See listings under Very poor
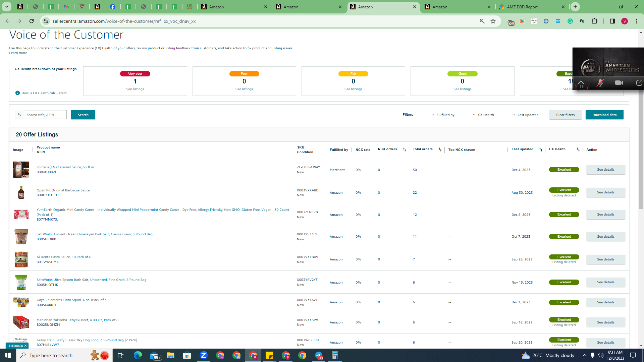This screenshot has height=362, width=644. pos(135,89)
